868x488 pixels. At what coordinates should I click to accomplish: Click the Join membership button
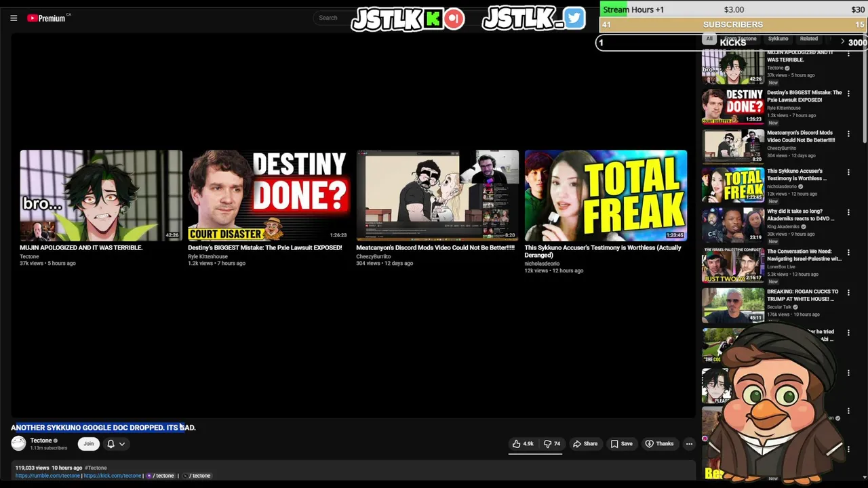click(x=88, y=444)
